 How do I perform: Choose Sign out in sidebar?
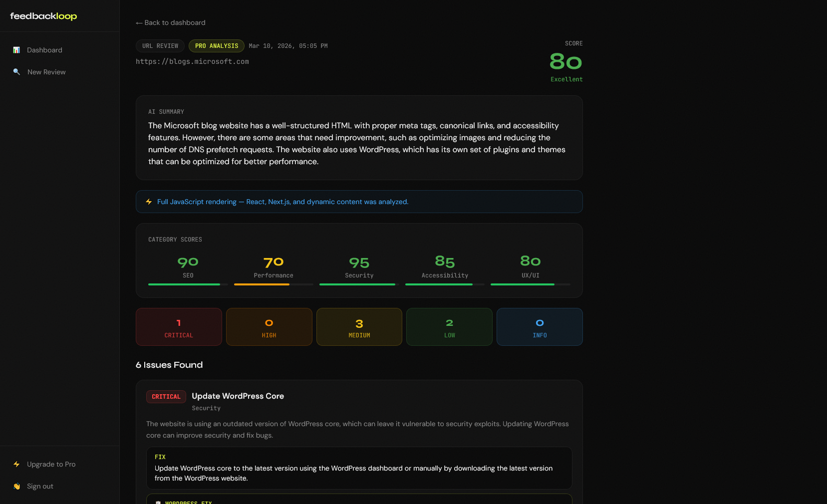(40, 486)
